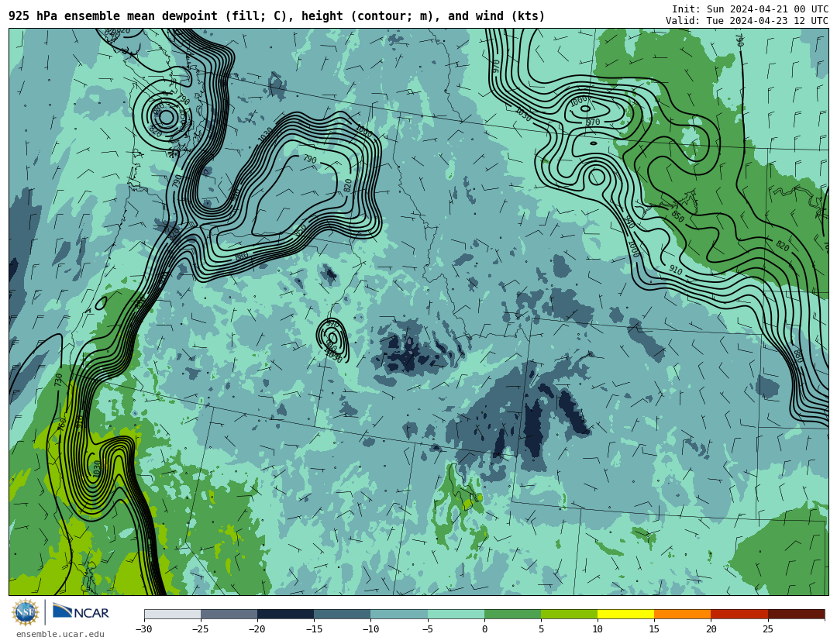The height and width of the screenshot is (644, 837).
Task: Pick the dark teal -15 to -10 colorbar swatch
Action: (x=343, y=614)
